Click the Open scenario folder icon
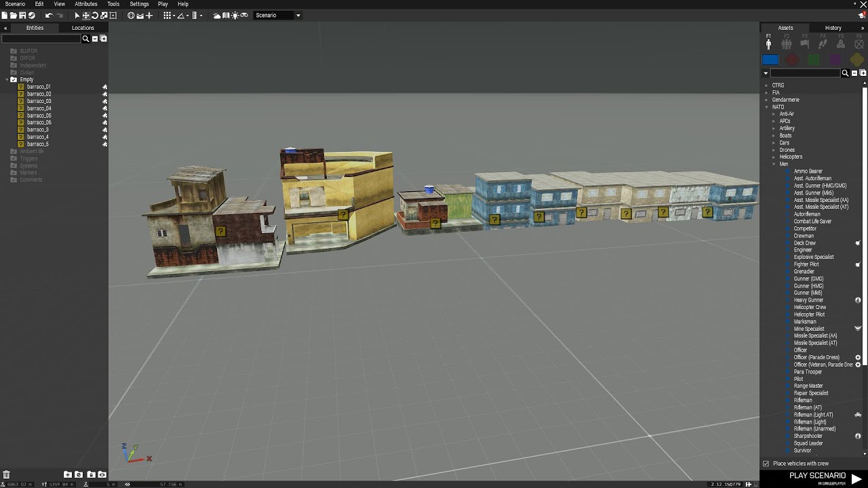This screenshot has height=488, width=868. coord(14,15)
